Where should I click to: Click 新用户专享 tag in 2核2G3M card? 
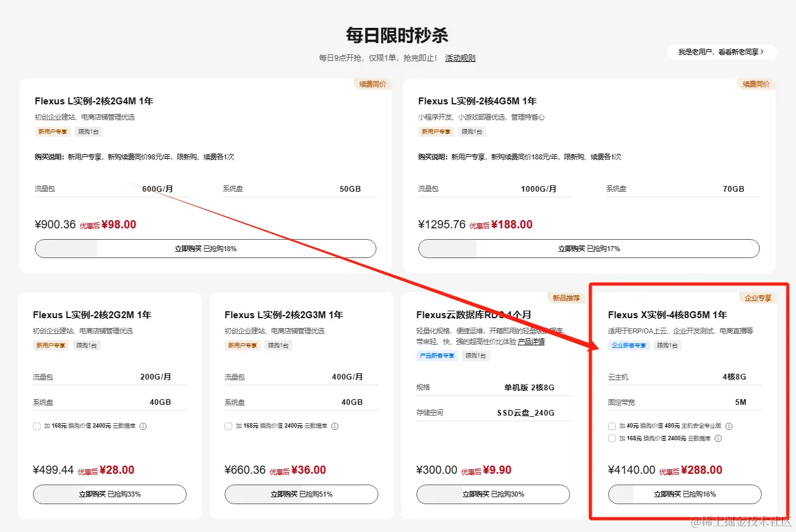coord(242,345)
